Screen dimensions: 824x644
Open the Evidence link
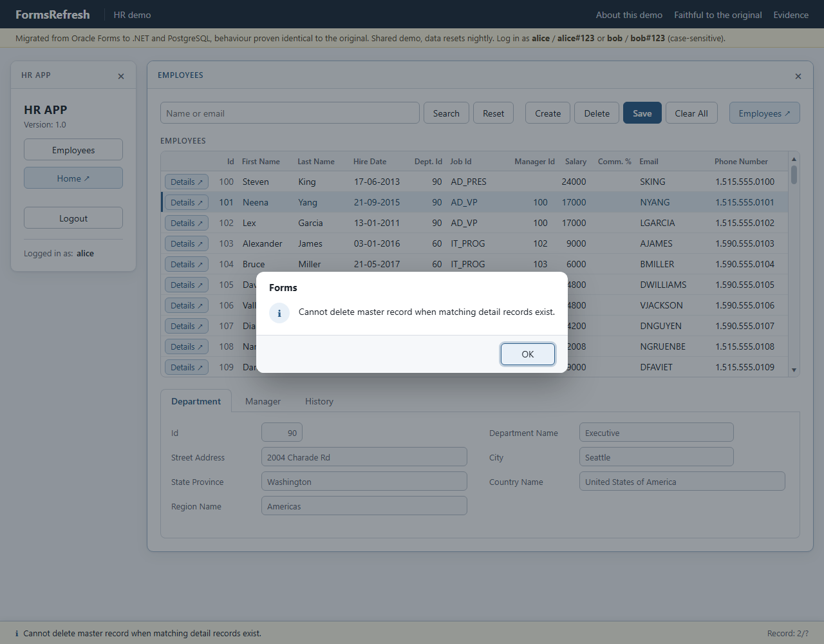tap(791, 15)
